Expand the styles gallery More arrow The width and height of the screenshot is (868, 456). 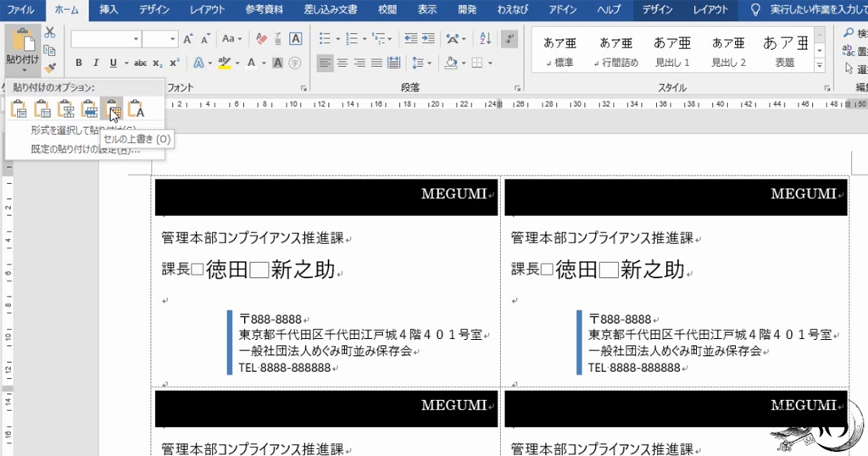point(820,66)
